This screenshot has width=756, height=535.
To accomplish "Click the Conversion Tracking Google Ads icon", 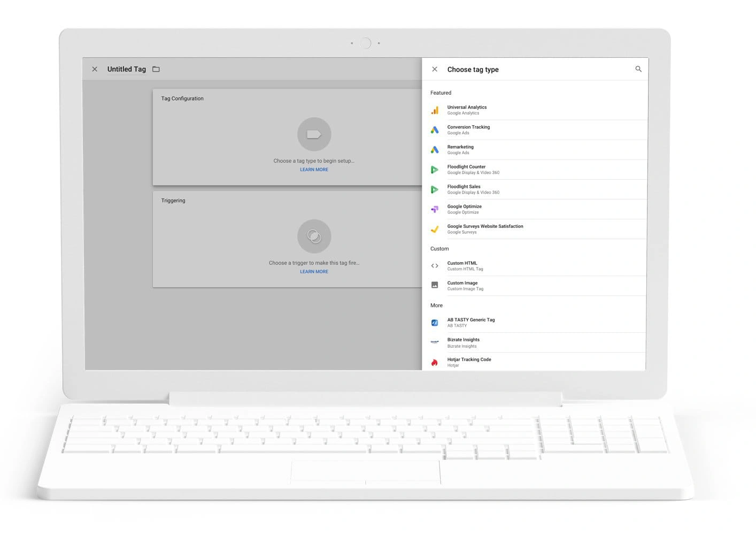I will pyautogui.click(x=435, y=130).
